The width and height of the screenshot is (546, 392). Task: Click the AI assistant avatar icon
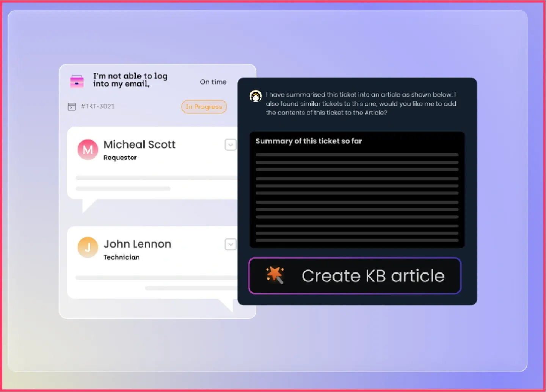click(256, 96)
